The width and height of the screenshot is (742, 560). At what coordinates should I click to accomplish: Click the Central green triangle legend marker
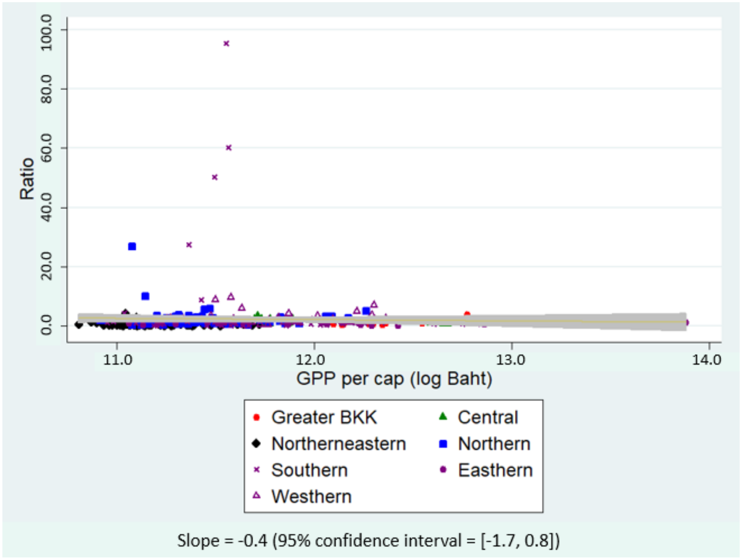443,417
